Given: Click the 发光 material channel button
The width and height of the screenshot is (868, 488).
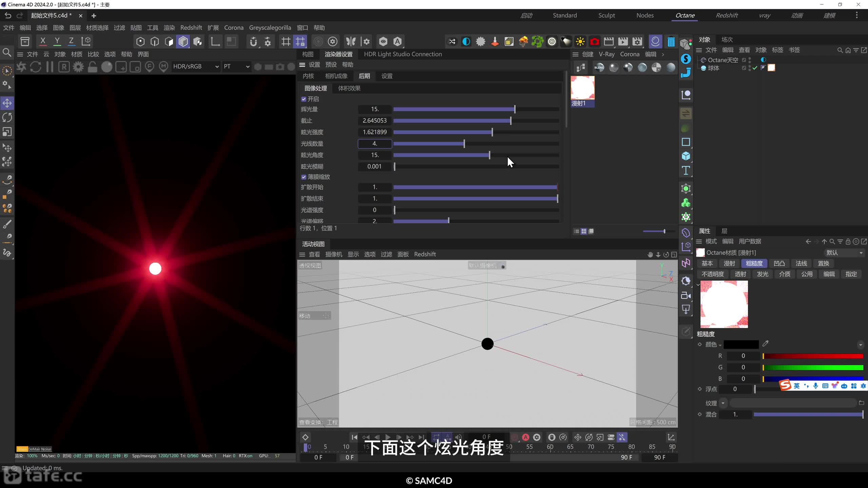Looking at the screenshot, I should click(x=763, y=274).
